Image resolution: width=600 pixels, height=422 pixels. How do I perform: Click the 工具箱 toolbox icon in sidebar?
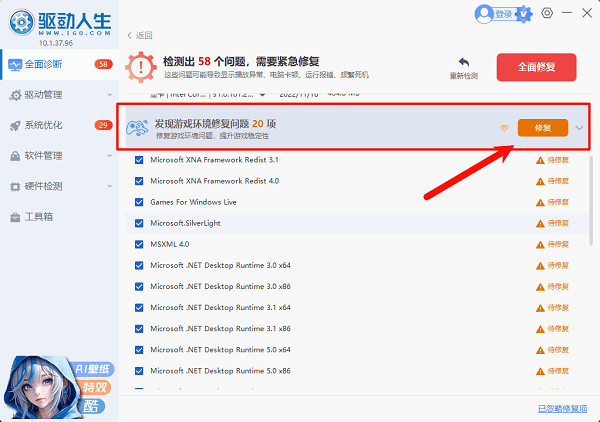tap(15, 217)
